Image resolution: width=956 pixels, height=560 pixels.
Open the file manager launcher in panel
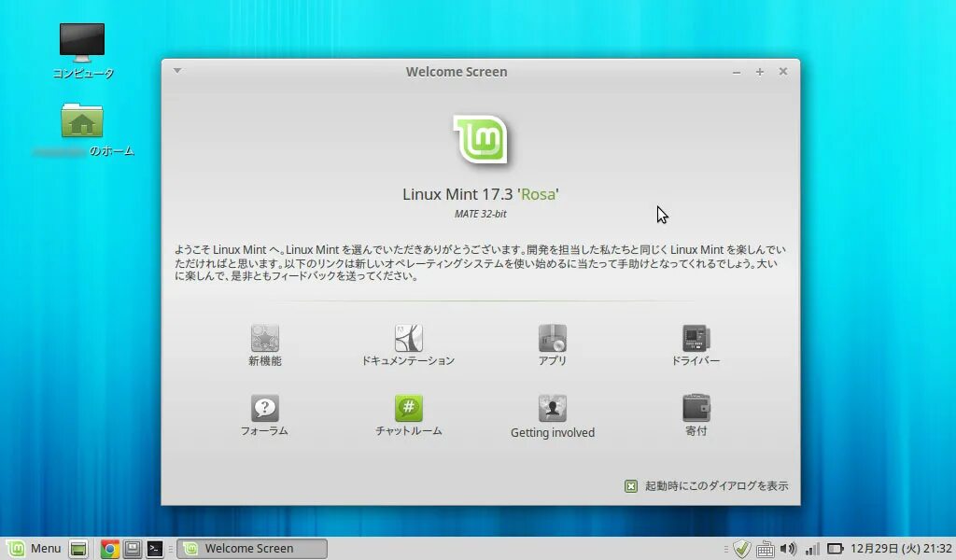[x=133, y=549]
